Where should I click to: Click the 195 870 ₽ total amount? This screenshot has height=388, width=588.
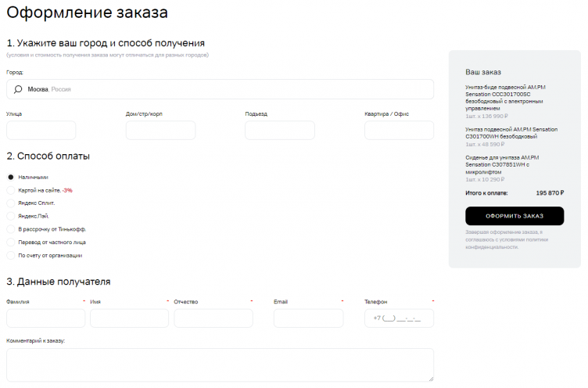tap(550, 193)
